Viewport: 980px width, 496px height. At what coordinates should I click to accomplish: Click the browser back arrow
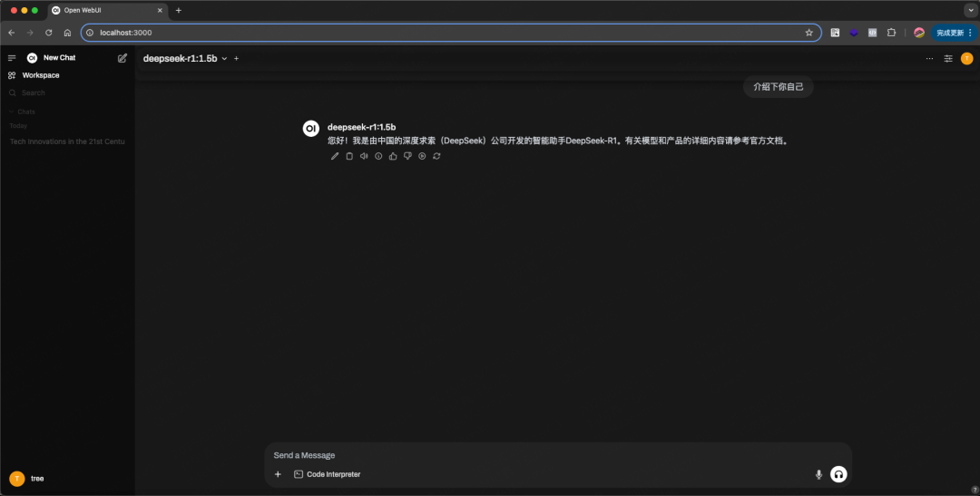click(x=11, y=33)
